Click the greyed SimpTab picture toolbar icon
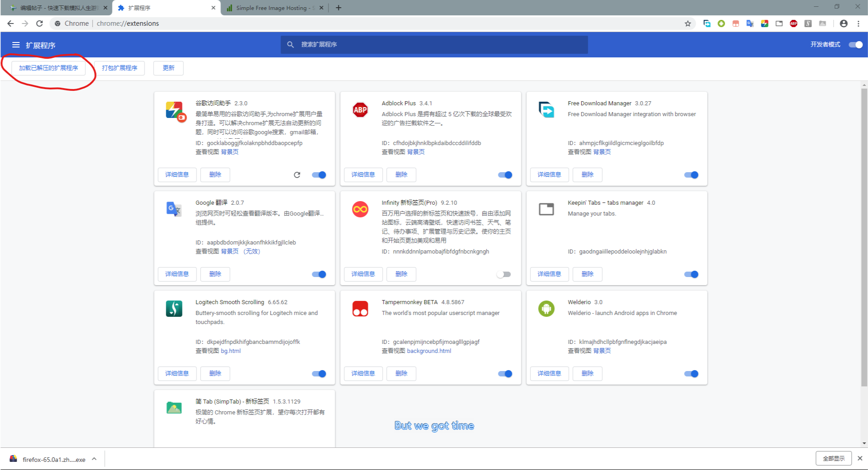 coord(822,23)
